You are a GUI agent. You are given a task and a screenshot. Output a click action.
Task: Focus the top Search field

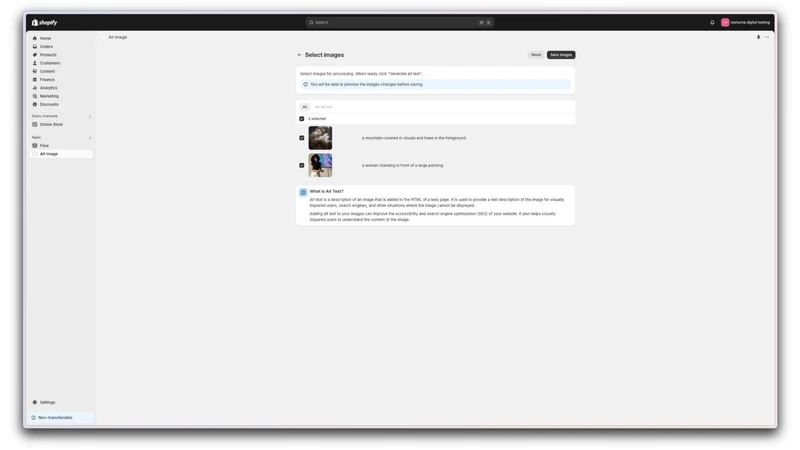(400, 22)
